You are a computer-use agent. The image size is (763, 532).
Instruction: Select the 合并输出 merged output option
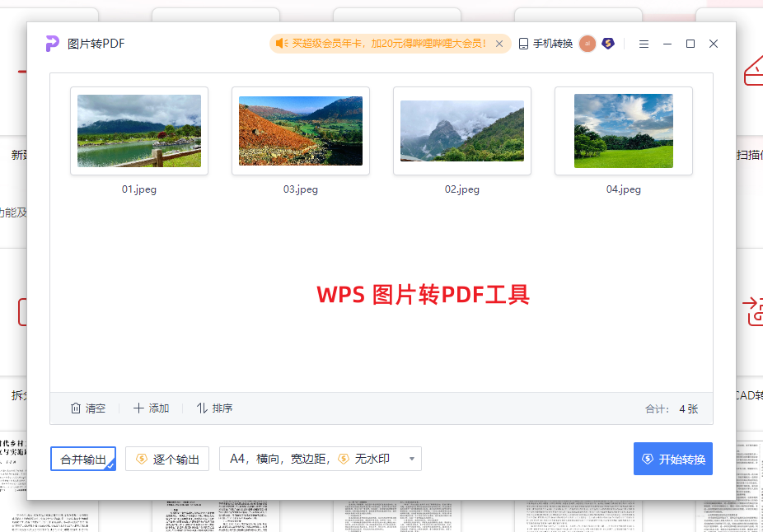[x=83, y=459]
